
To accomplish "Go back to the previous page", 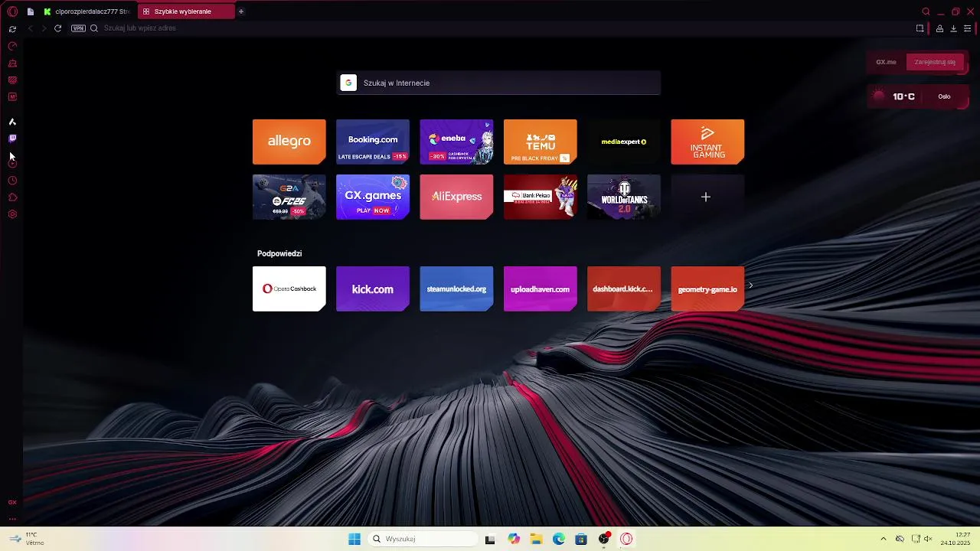I will [31, 28].
